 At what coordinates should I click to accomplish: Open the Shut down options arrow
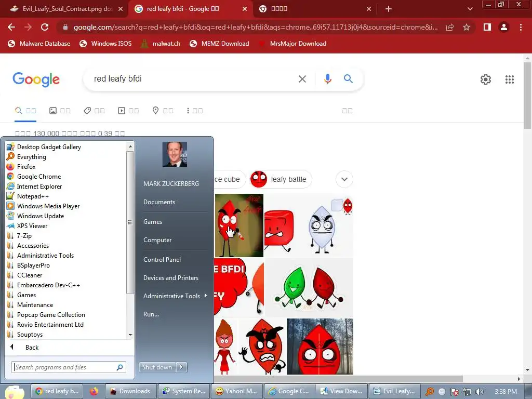pyautogui.click(x=181, y=367)
